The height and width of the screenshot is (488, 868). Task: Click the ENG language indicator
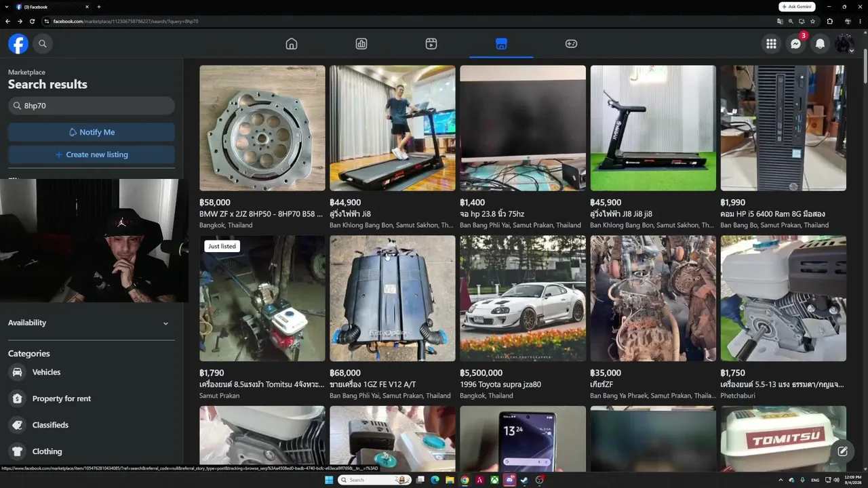click(815, 480)
